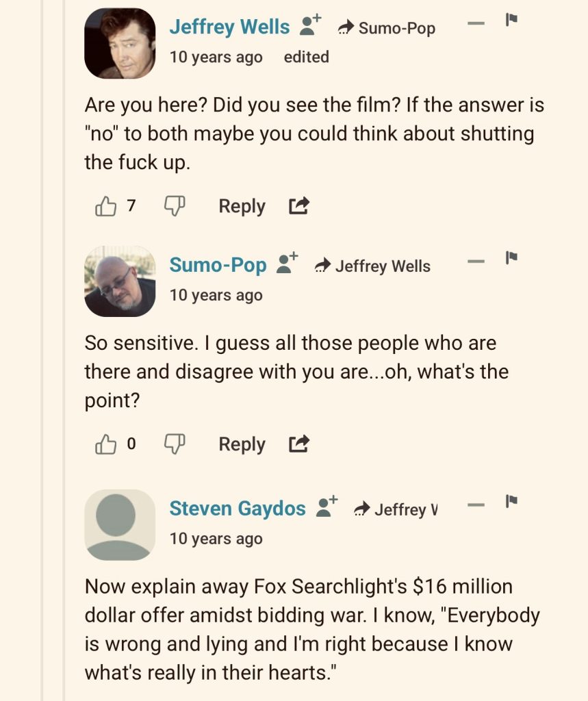Collapse Sumo-Pop's comment

click(476, 262)
